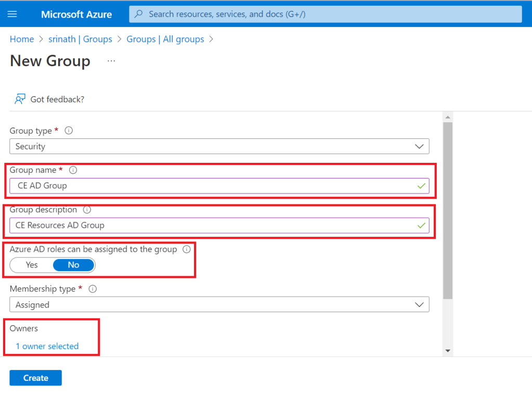The height and width of the screenshot is (397, 532).
Task: Go to Home breadcrumb
Action: pos(22,39)
